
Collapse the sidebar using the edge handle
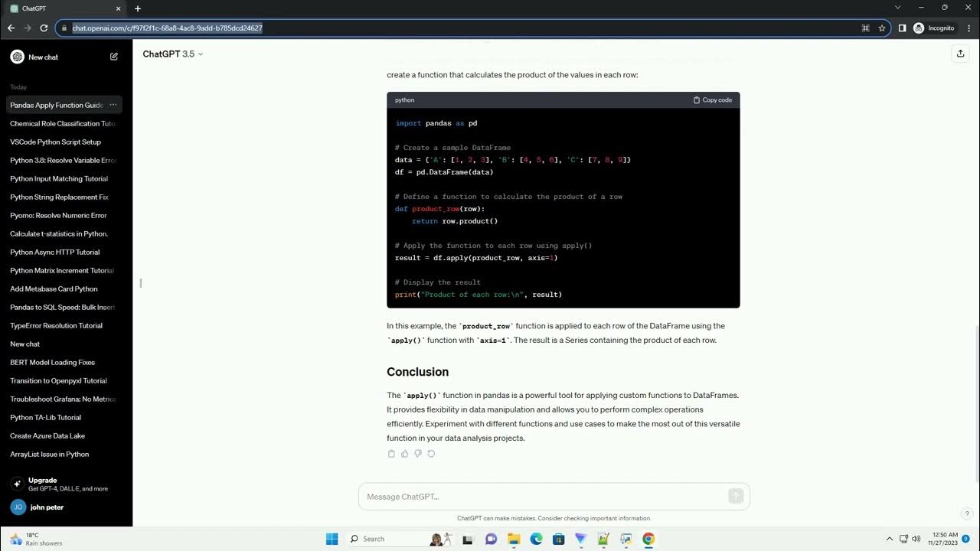[x=141, y=283]
